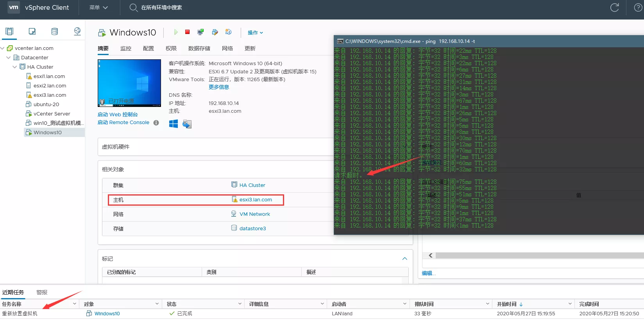Open the Launch Console toolbar icon

coord(200,32)
